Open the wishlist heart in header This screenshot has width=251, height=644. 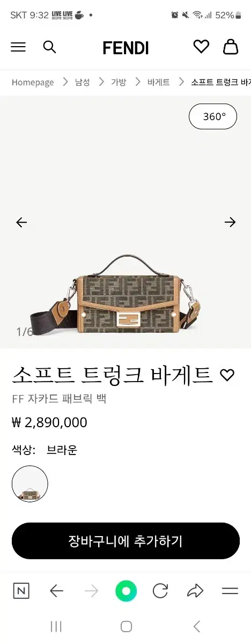(x=201, y=47)
